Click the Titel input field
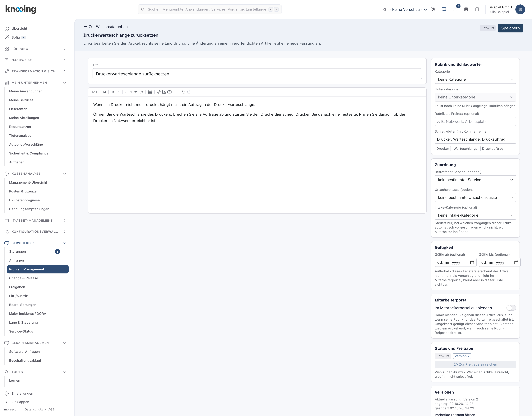The height and width of the screenshot is (416, 532). [x=257, y=74]
